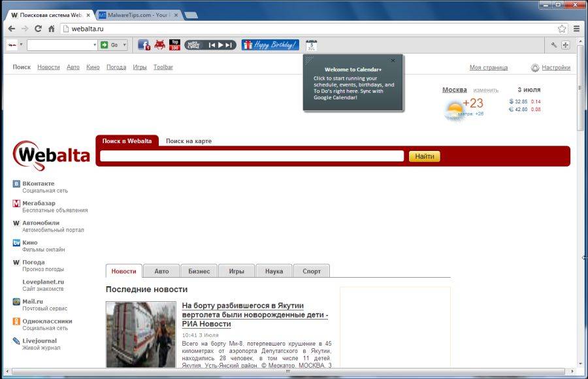Image resolution: width=588 pixels, height=379 pixels.
Task: Click the Настройки gear icon
Action: pos(534,67)
